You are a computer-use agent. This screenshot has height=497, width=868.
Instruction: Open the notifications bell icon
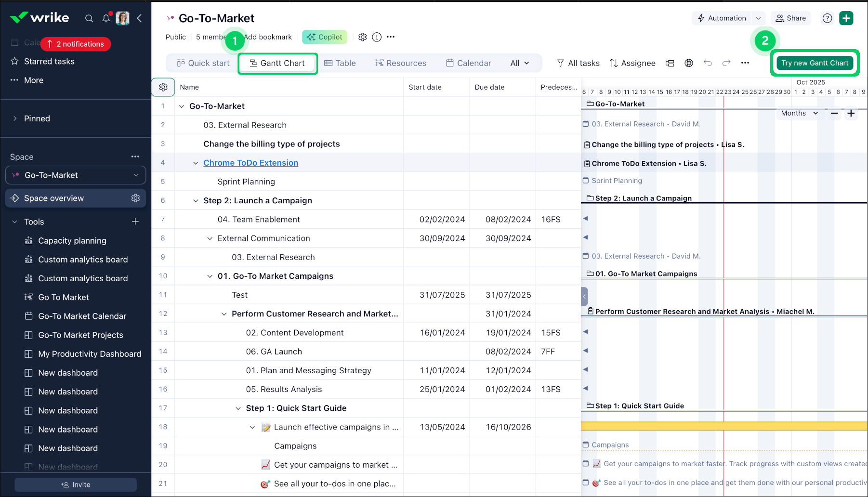[x=106, y=18]
